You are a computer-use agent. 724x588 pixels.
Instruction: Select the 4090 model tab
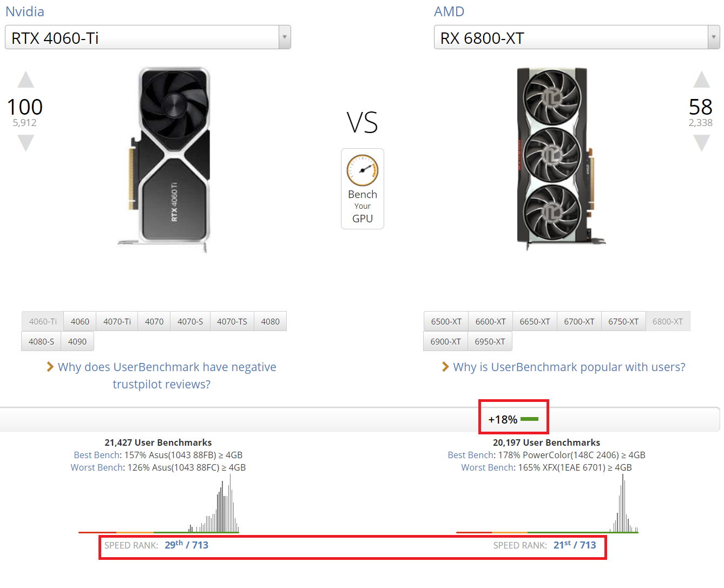pos(77,342)
